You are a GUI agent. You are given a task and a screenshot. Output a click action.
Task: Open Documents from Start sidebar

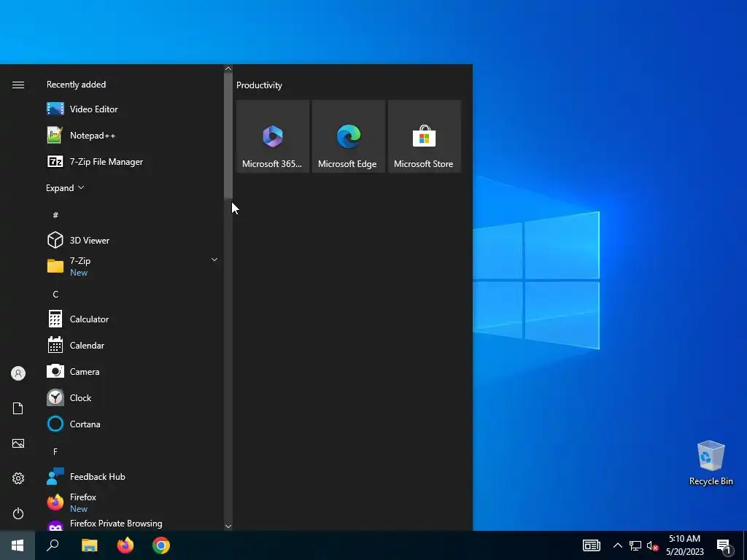click(18, 408)
